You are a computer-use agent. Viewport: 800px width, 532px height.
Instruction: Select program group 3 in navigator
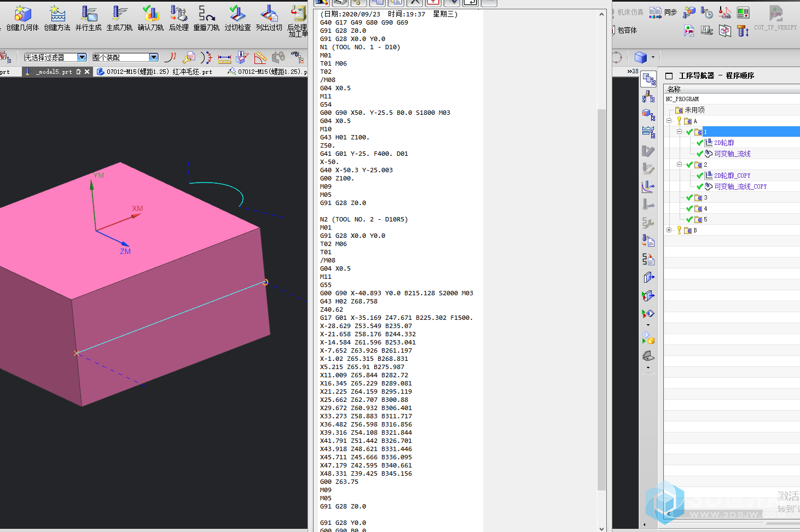[x=705, y=197]
